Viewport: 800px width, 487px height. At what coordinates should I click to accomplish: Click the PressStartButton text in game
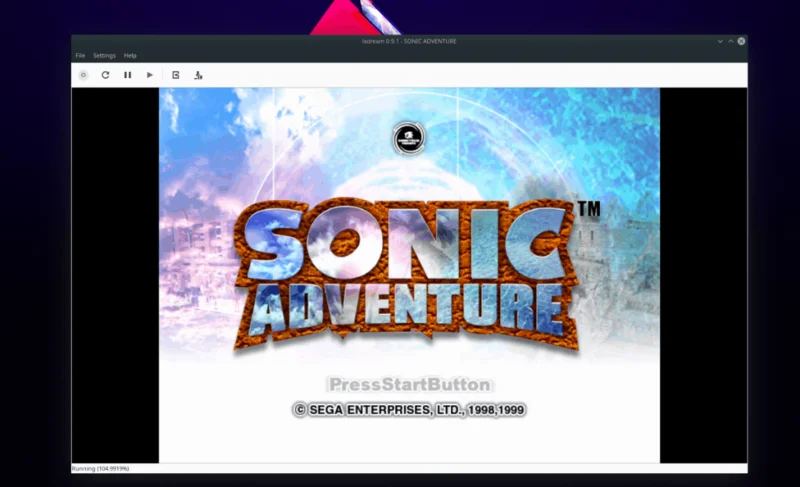[x=409, y=384]
